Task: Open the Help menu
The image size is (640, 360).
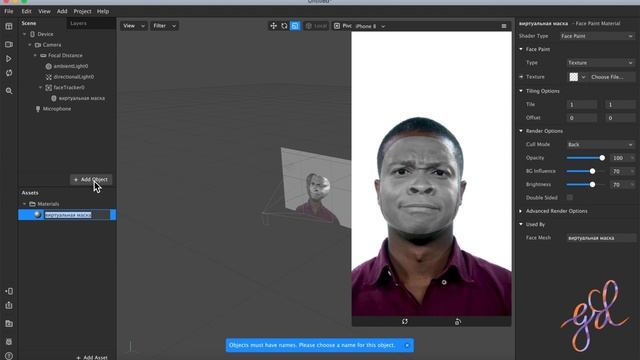Action: (x=103, y=11)
